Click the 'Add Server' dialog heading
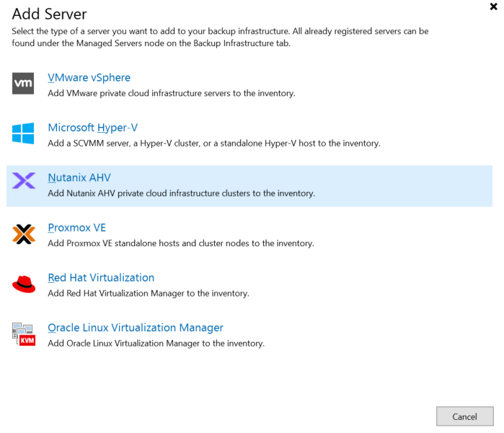The width and height of the screenshot is (504, 433). point(50,14)
